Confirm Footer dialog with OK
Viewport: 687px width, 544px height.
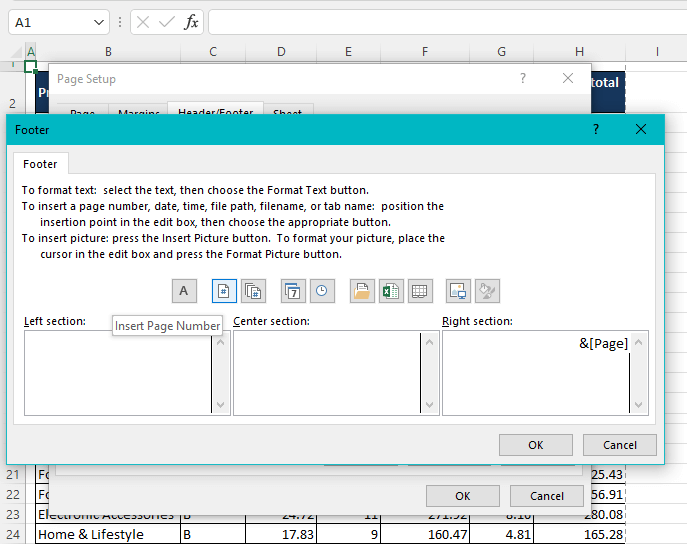click(x=535, y=445)
